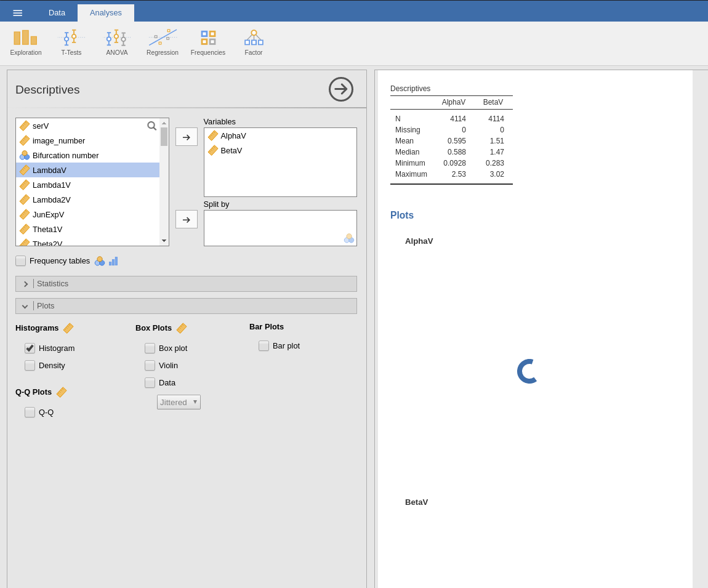Open the Frequencies analyses menu

pyautogui.click(x=207, y=43)
